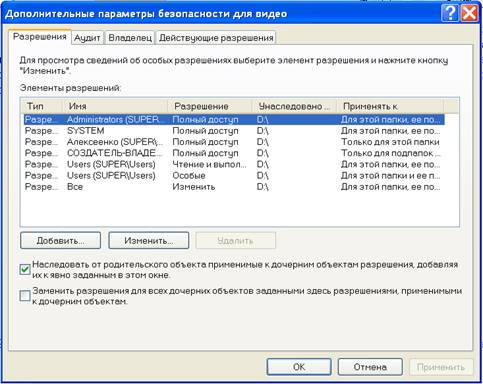Click the greyed Удалить button
The width and height of the screenshot is (483, 384).
(236, 240)
